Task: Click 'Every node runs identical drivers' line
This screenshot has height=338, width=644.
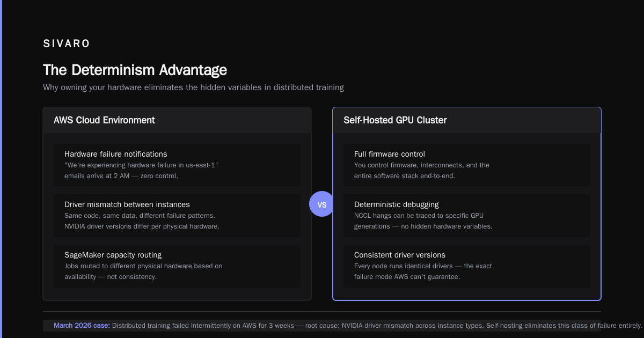Action: point(423,266)
